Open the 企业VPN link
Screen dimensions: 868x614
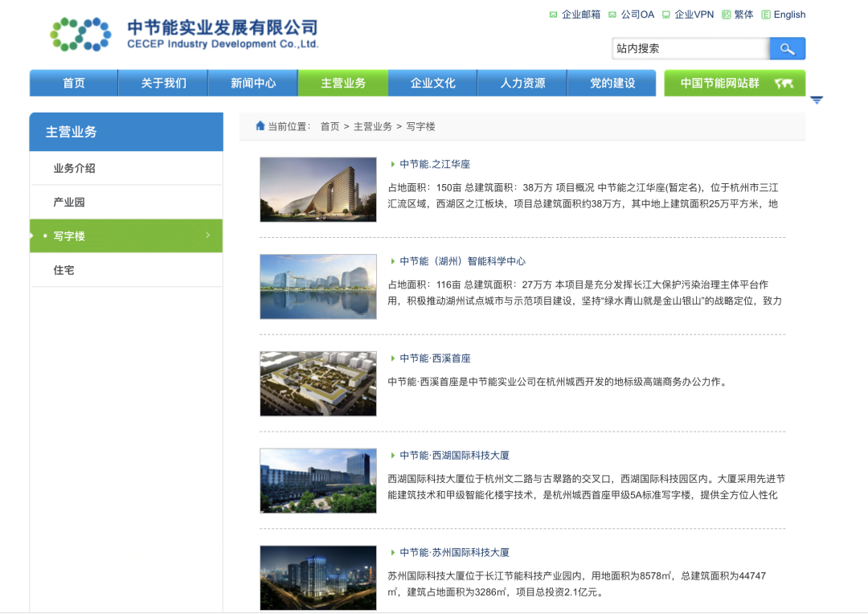click(694, 15)
